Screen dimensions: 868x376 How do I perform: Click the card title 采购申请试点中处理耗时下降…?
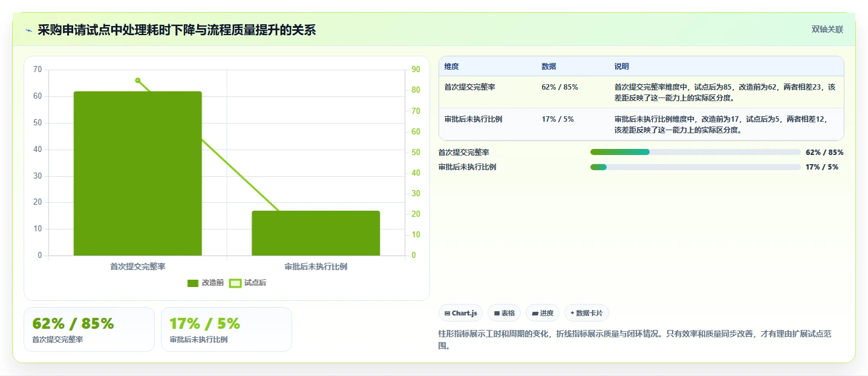[177, 30]
